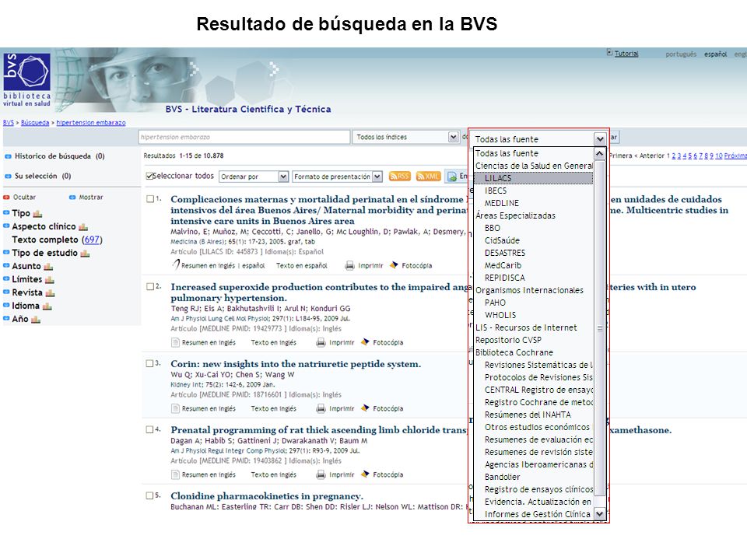The width and height of the screenshot is (747, 560).
Task: Open Su selección (0) link
Action: (42, 176)
